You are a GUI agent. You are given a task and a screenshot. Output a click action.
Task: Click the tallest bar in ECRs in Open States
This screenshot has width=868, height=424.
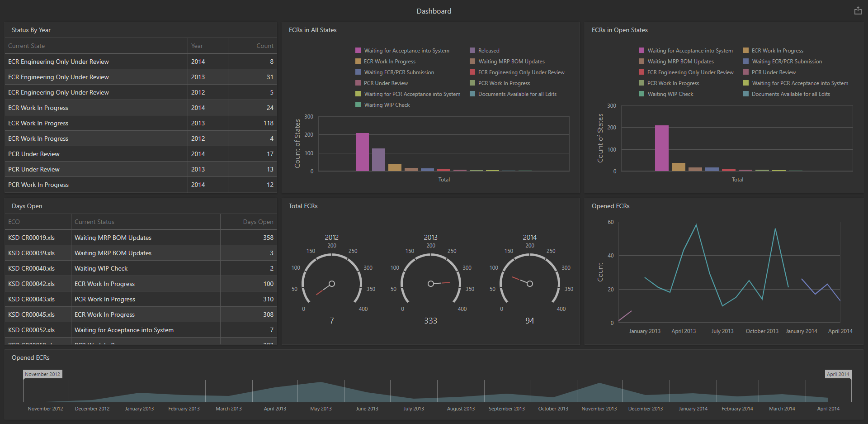click(661, 147)
